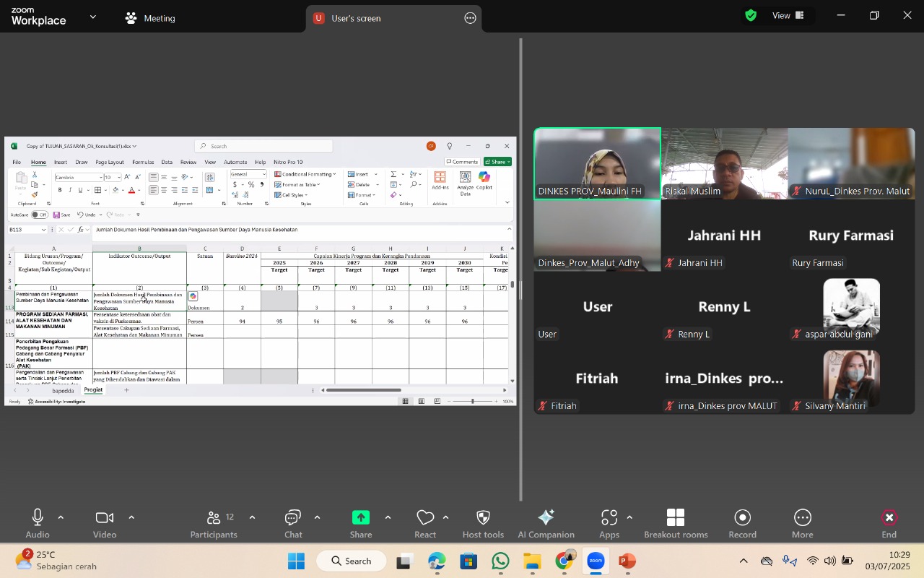The width and height of the screenshot is (924, 578).
Task: Open the Zoom Participants panel
Action: [214, 523]
